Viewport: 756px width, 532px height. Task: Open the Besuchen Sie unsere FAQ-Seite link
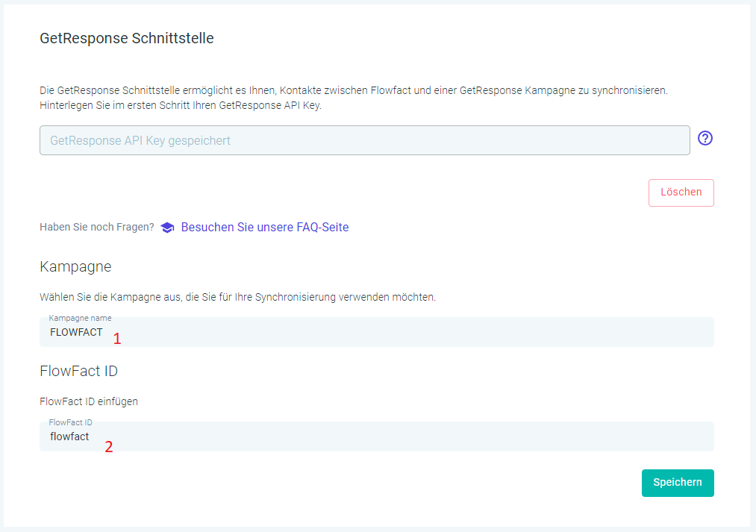(265, 227)
